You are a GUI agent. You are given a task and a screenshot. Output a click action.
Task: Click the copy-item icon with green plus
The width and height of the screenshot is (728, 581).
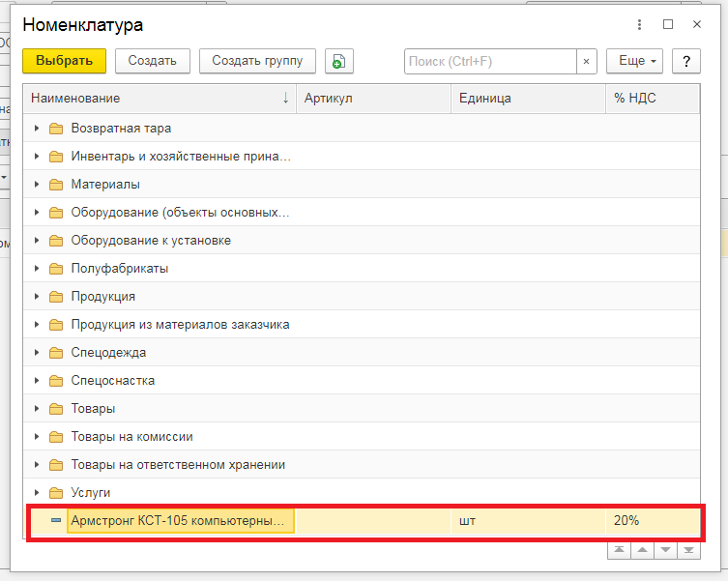pyautogui.click(x=339, y=61)
